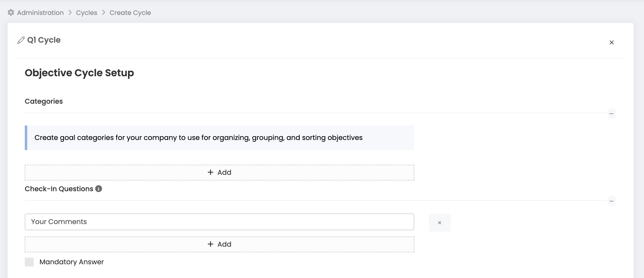Click the Categories section heading

pos(44,101)
